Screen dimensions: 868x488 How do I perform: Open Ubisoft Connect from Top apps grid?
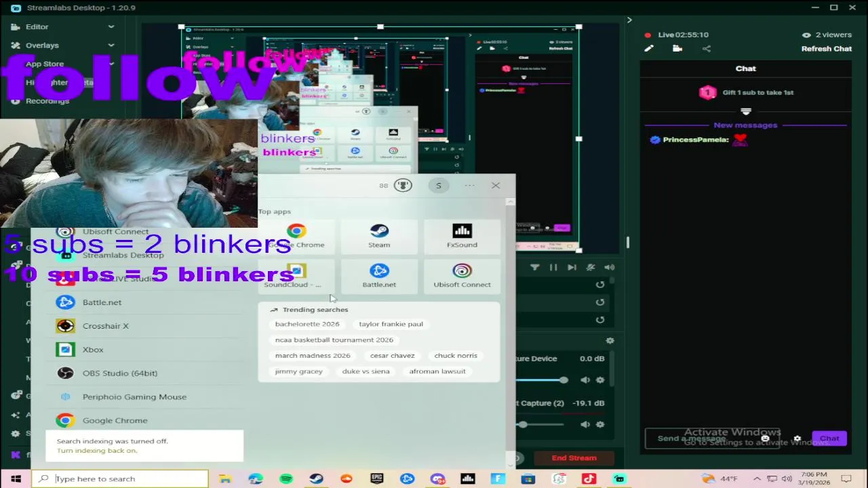pyautogui.click(x=462, y=276)
